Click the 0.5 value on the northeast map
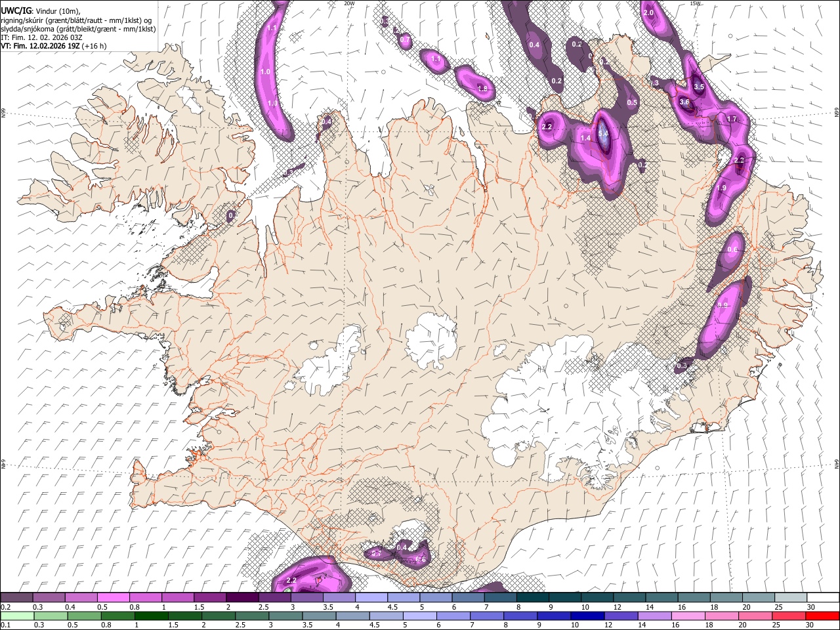Image resolution: width=840 pixels, height=630 pixels. coord(632,102)
